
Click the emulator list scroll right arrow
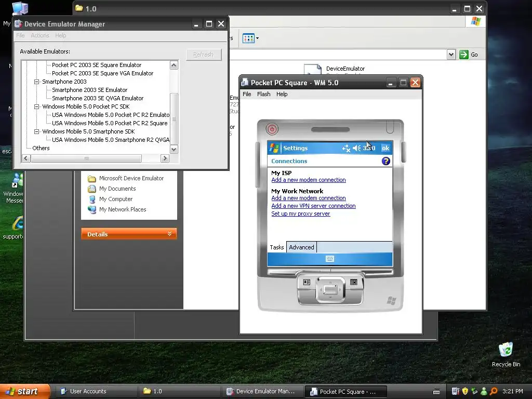[x=165, y=158]
